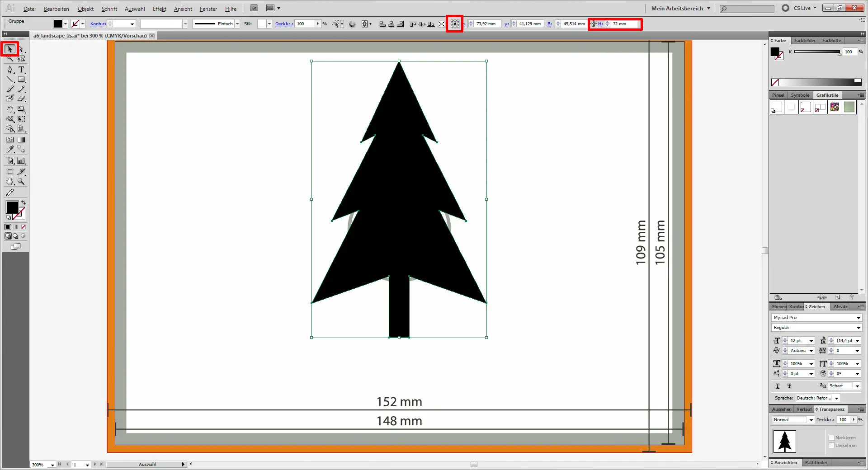Select the Zeichenstift pen tool
Image resolution: width=868 pixels, height=470 pixels.
tap(9, 69)
